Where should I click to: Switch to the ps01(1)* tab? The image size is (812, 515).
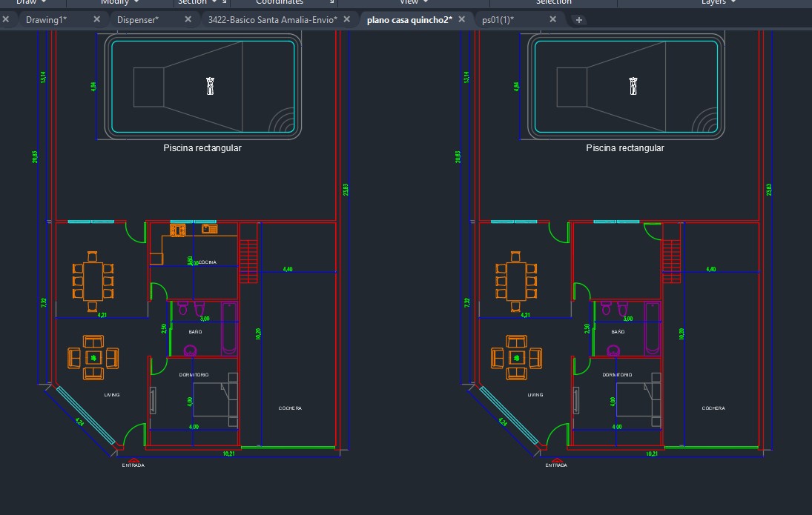pyautogui.click(x=498, y=19)
